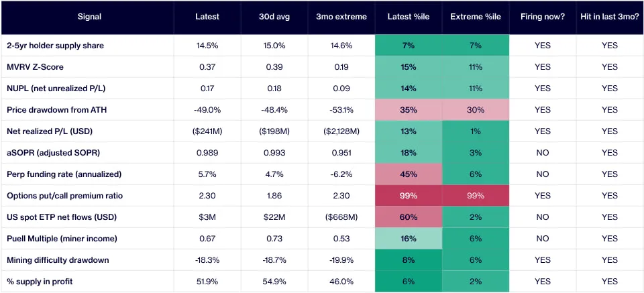Select the Puell Multiple 16% percentile cell

[409, 239]
